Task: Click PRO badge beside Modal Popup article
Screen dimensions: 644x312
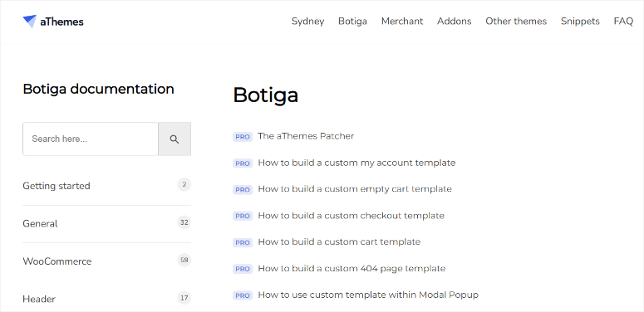Action: [x=243, y=295]
